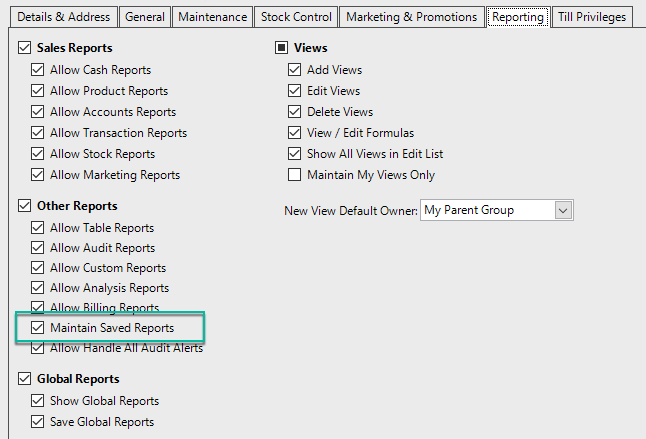Uncheck Maintain Saved Reports
Screen dimensions: 646x439
(x=38, y=328)
